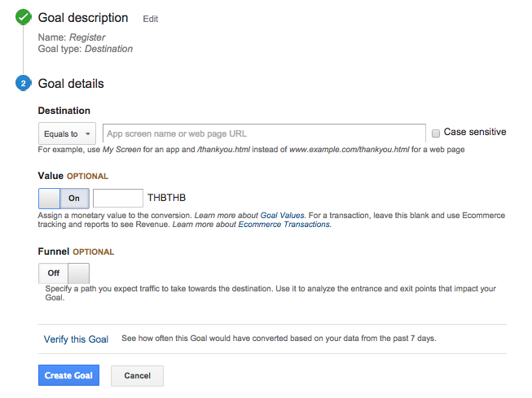Viewport: 532px width, 398px height.
Task: Click the Case sensitive label text
Action: (x=474, y=132)
